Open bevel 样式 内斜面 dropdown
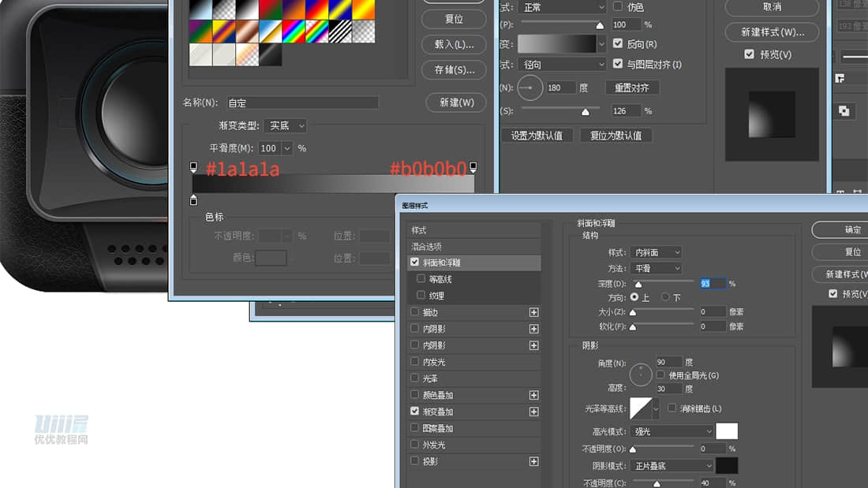Image resolution: width=868 pixels, height=488 pixels. tap(656, 252)
